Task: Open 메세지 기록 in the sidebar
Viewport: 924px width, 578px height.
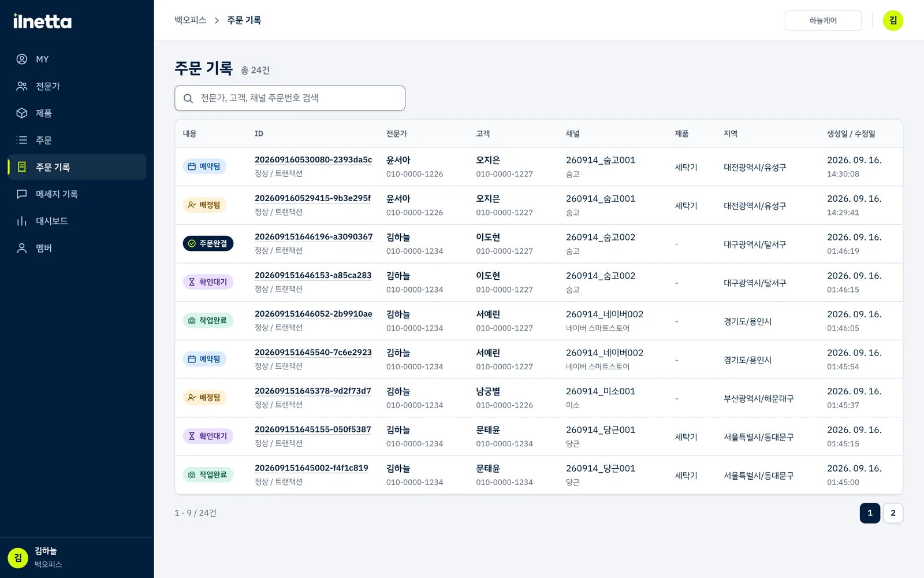Action: (77, 194)
